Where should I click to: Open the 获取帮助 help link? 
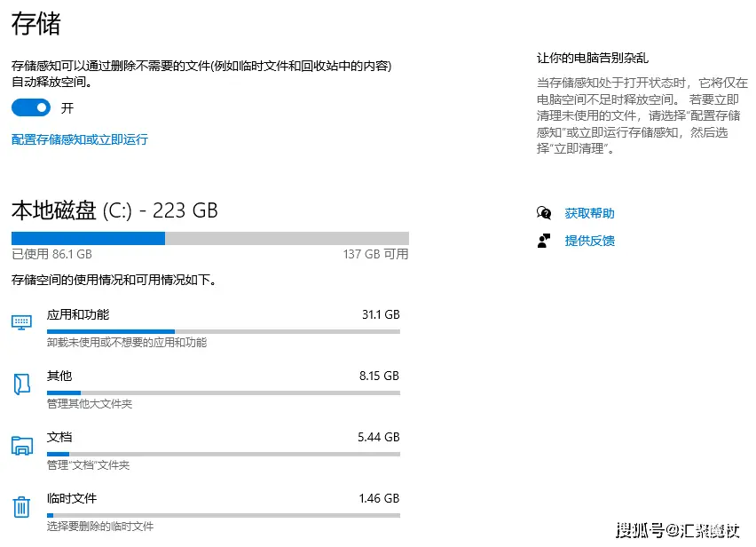[587, 213]
